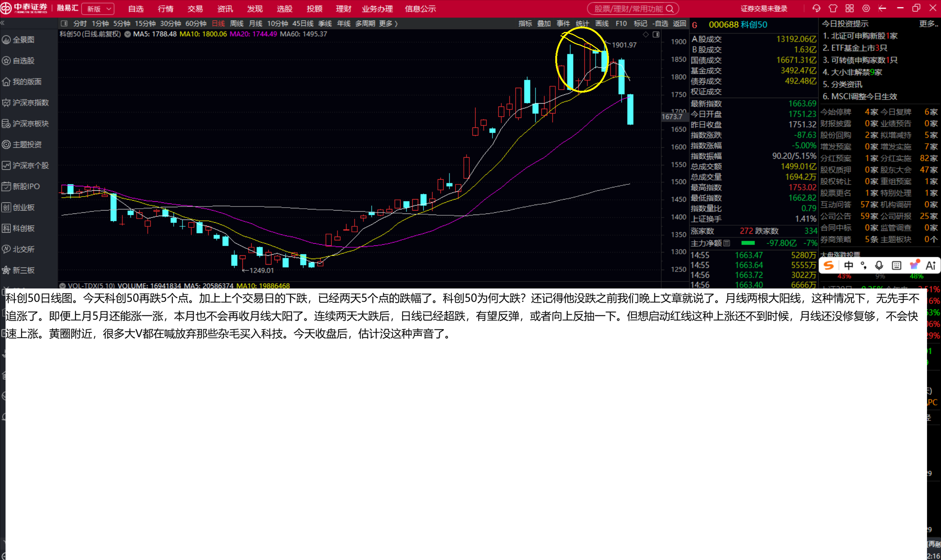
Task: Open the 主力净额 detail icon
Action: [x=727, y=243]
